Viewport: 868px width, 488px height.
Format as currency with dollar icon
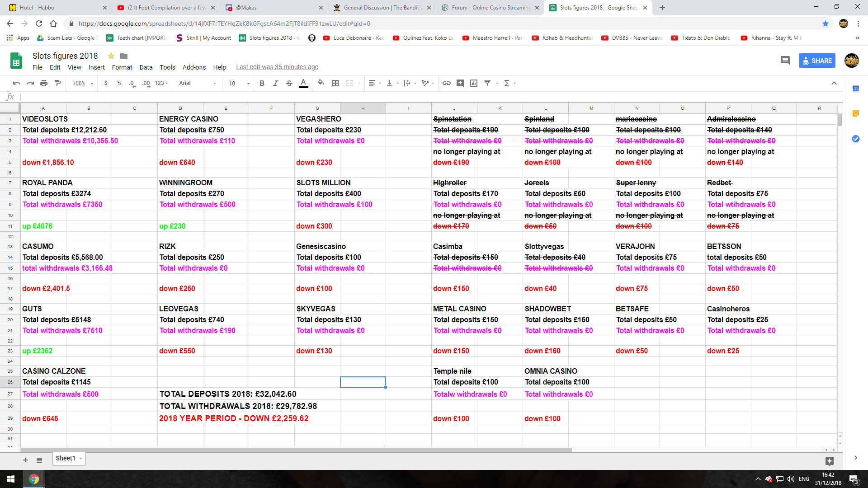[106, 83]
